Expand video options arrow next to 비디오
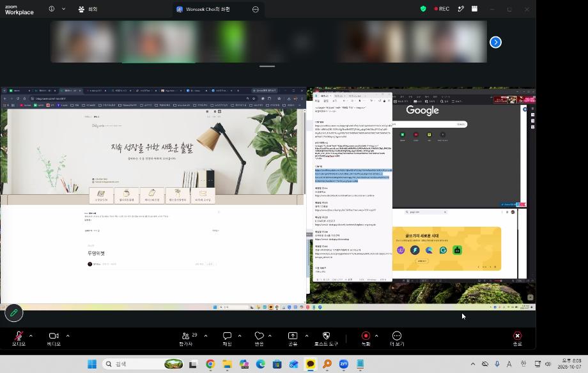This screenshot has height=373, width=588. coord(68,335)
